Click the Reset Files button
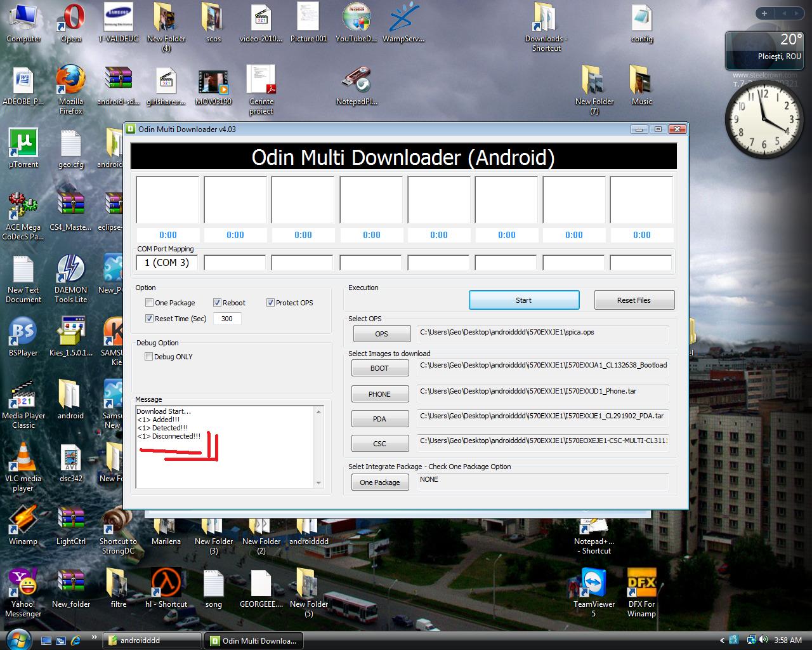Screen dimensions: 812x650 tap(634, 300)
